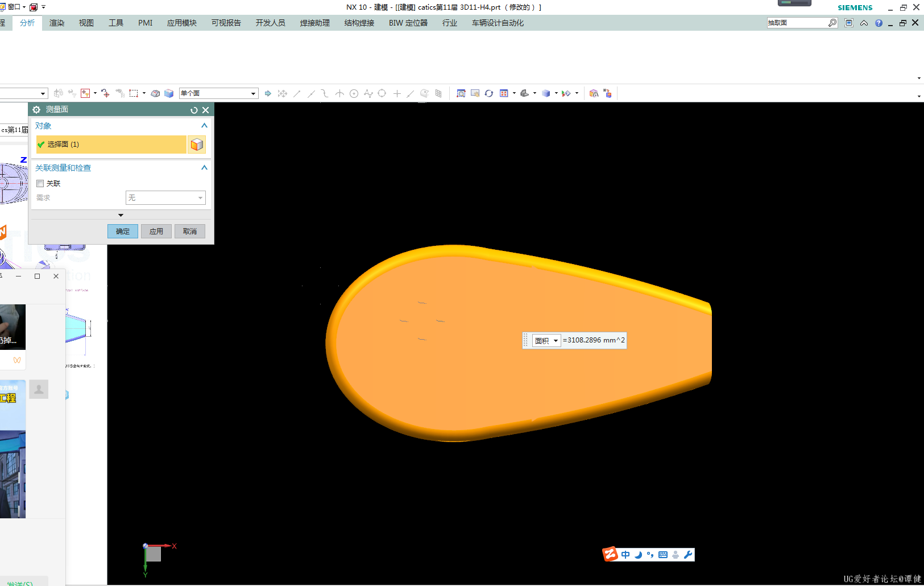
Task: Open the view layout dropdown arrow
Action: click(x=514, y=93)
